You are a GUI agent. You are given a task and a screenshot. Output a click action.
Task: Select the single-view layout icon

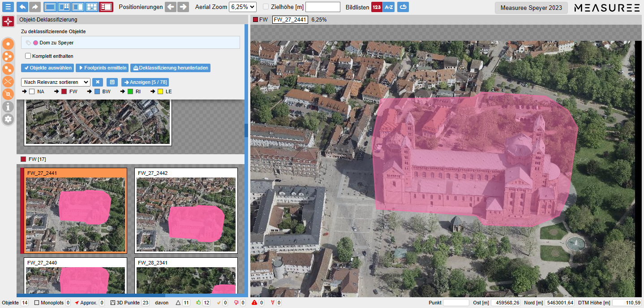[x=50, y=7]
